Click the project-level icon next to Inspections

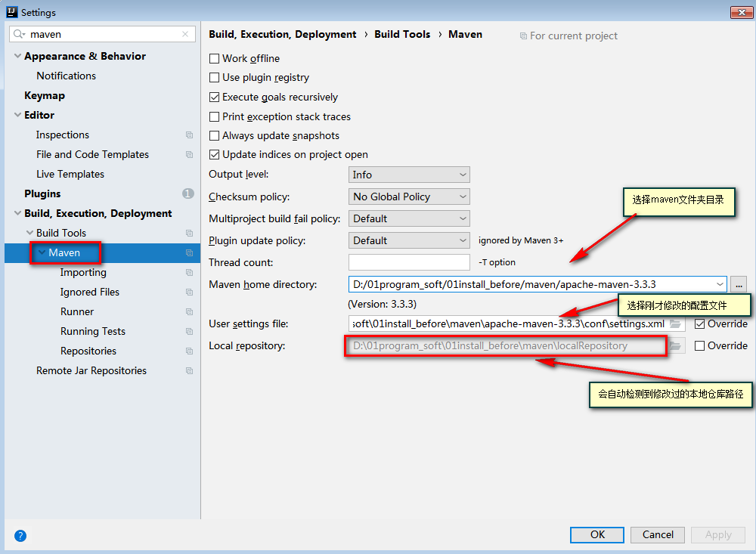click(x=190, y=135)
